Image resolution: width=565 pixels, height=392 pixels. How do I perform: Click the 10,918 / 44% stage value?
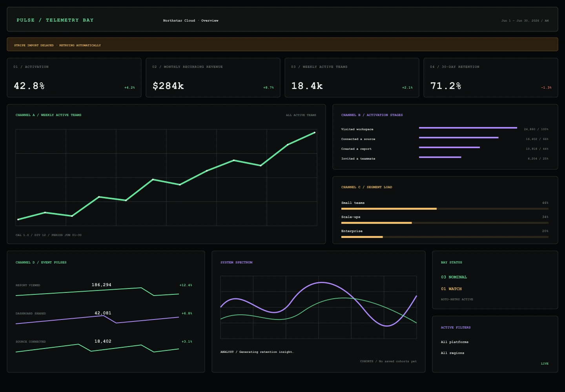[537, 149]
